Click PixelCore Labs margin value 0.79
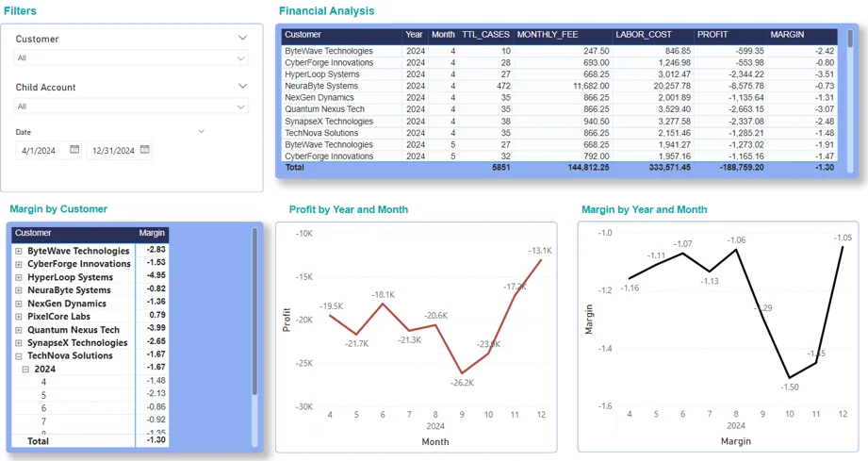This screenshot has width=868, height=461. [x=157, y=315]
